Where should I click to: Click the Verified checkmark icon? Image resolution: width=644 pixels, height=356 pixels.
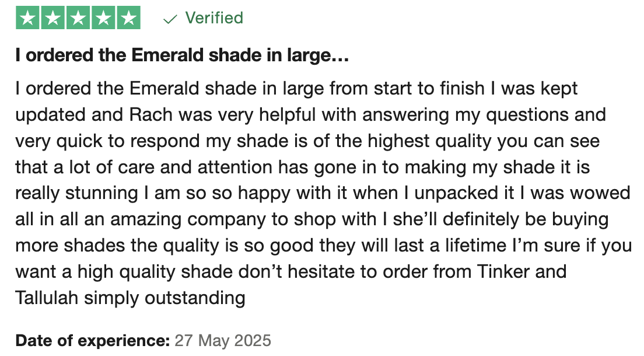click(170, 19)
